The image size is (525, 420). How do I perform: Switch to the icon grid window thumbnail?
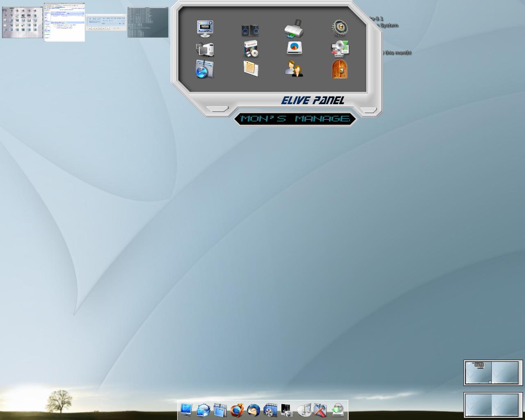coord(23,23)
